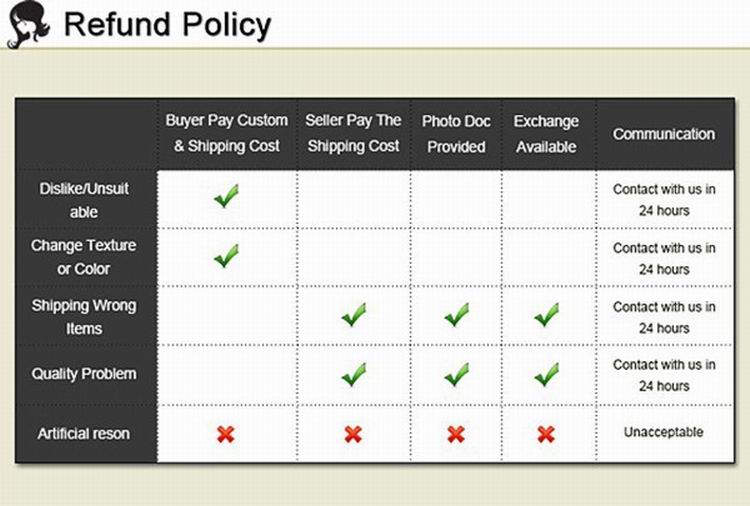Image resolution: width=750 pixels, height=506 pixels.
Task: Click the green checkmark in Dislike/Unsuitable row
Action: tap(226, 197)
